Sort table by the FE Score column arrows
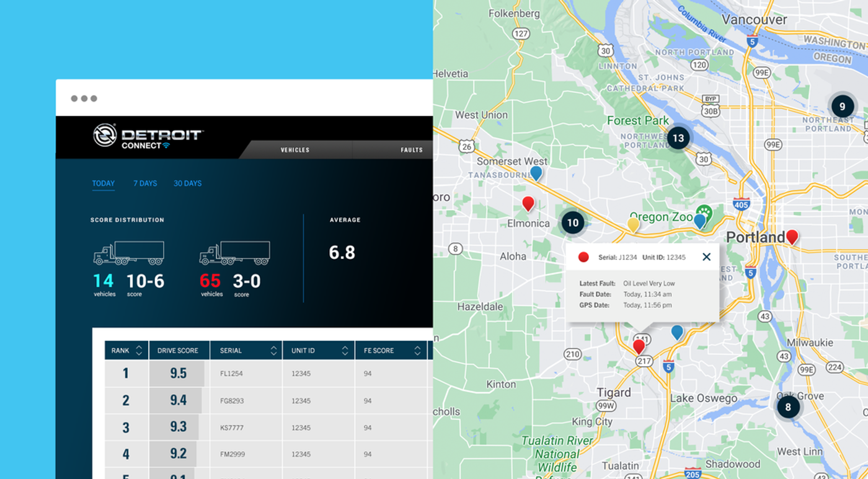Screen dimensions: 868x479 click(x=417, y=351)
